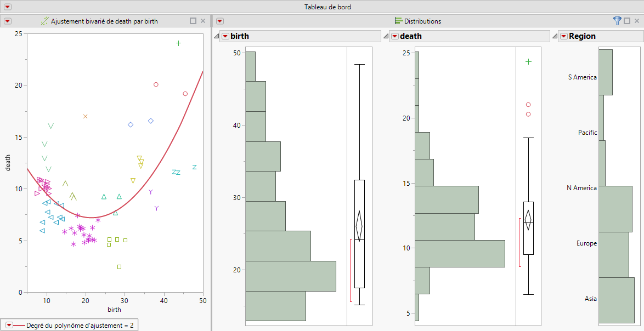
Task: Select the tallest birth histogram bar near 20
Action: [x=291, y=276]
